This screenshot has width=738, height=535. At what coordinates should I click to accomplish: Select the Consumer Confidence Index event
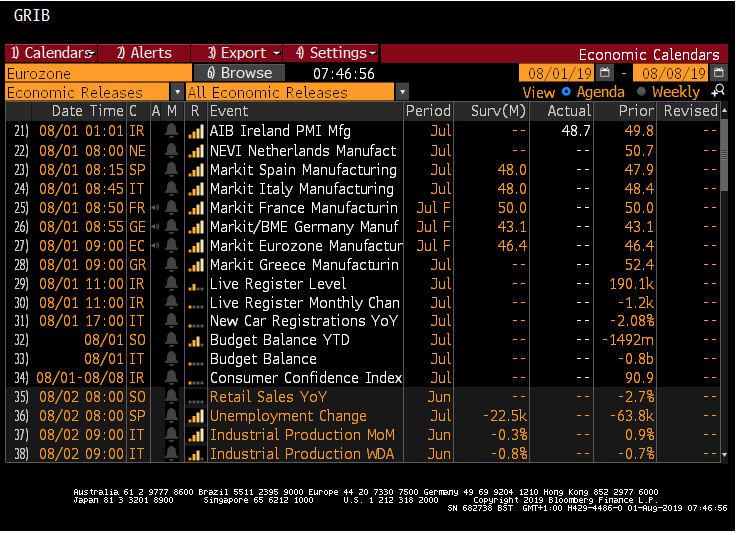(306, 378)
